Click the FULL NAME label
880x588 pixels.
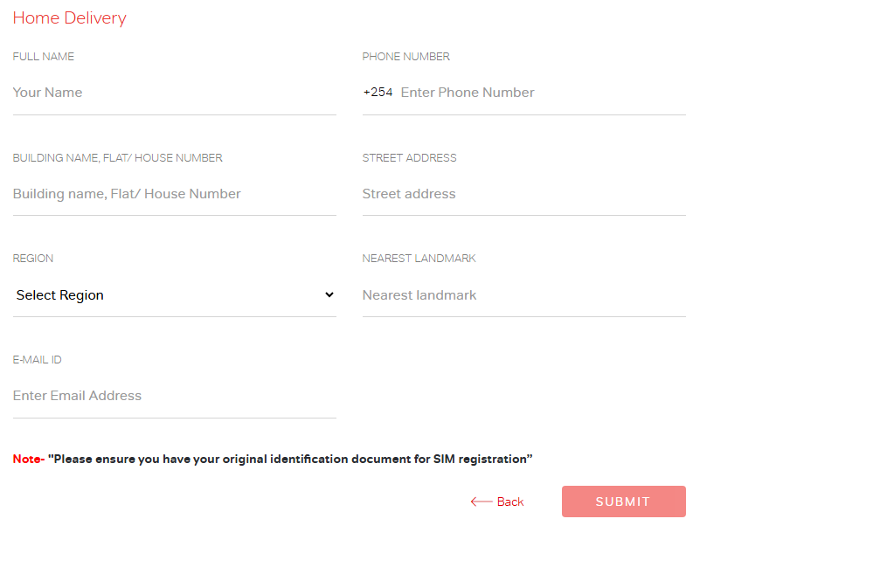click(43, 57)
